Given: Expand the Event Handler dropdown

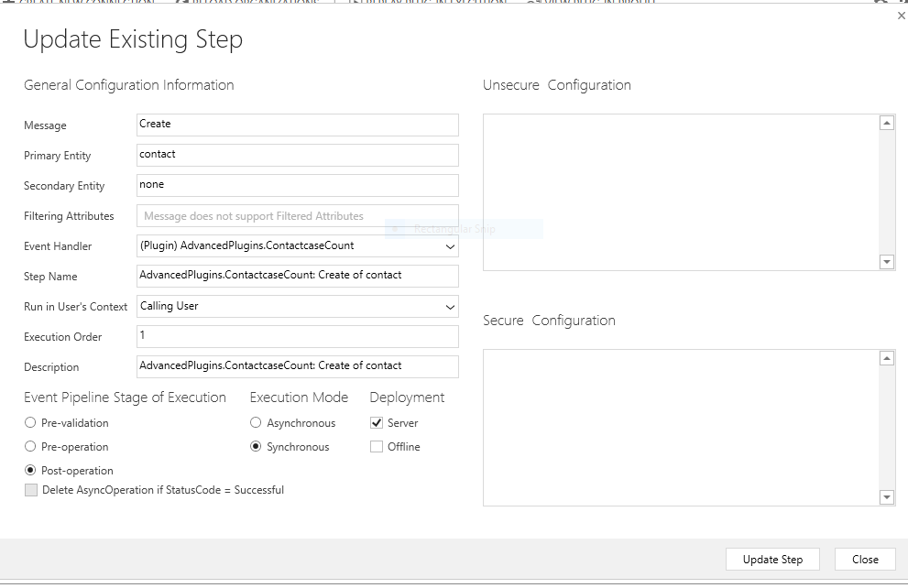Looking at the screenshot, I should click(449, 246).
